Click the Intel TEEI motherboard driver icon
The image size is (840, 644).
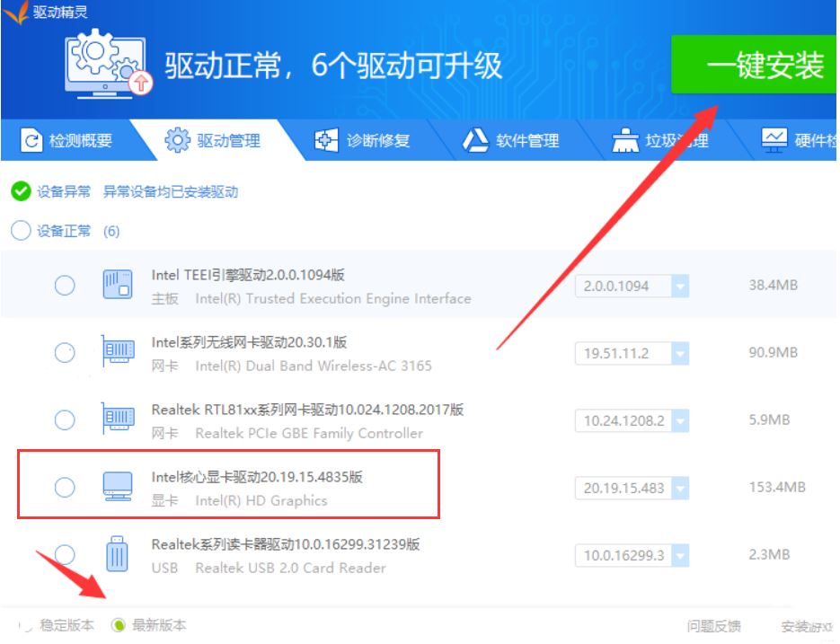coord(118,284)
